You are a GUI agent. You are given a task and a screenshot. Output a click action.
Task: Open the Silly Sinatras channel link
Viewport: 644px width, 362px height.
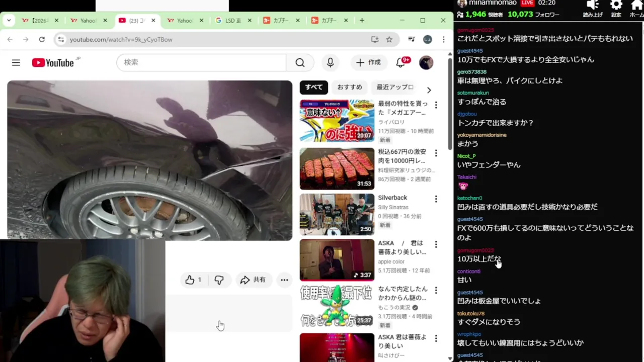click(393, 207)
